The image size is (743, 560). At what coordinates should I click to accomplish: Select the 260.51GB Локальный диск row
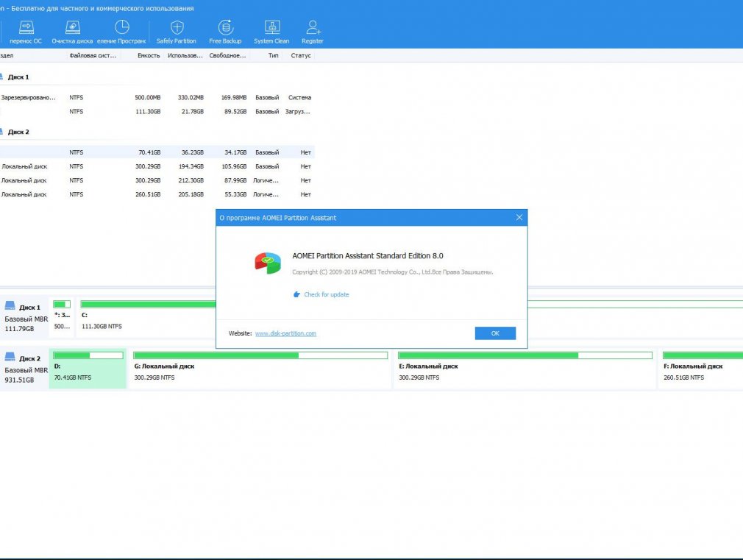pos(157,194)
